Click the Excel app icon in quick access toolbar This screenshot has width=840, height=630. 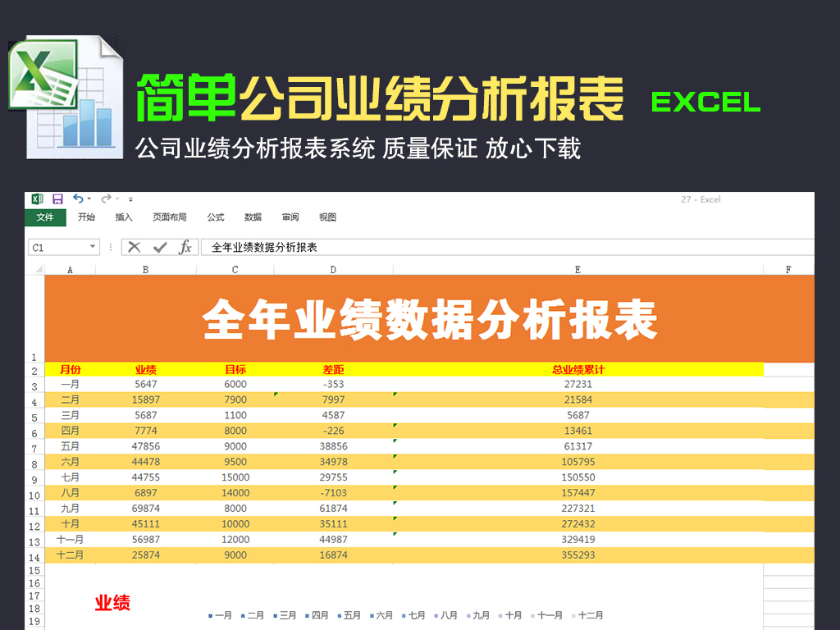tap(37, 199)
